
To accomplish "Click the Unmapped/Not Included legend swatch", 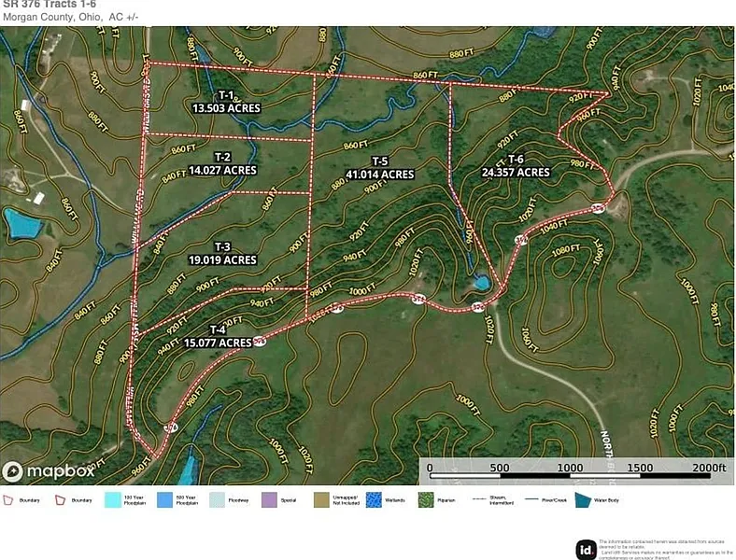I will point(321,500).
